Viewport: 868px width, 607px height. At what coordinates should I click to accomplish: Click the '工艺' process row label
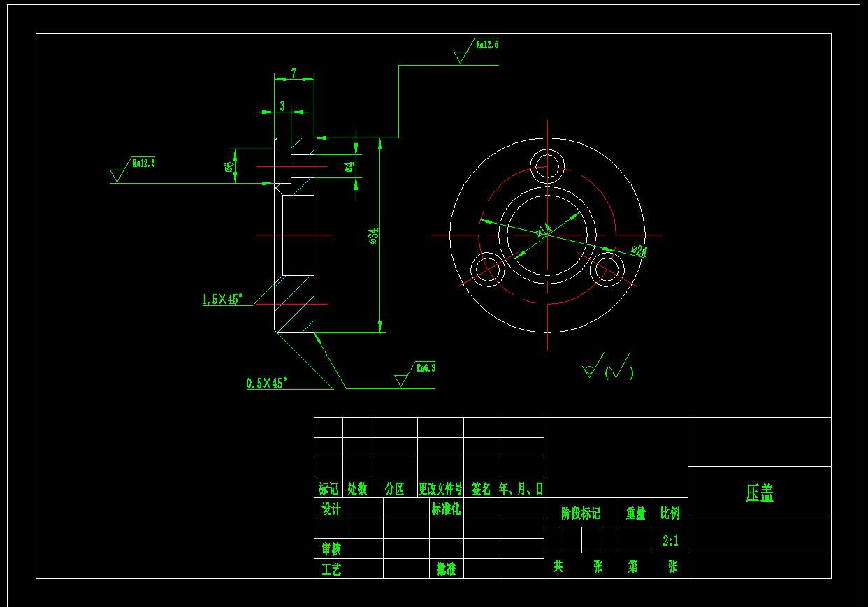pyautogui.click(x=331, y=569)
